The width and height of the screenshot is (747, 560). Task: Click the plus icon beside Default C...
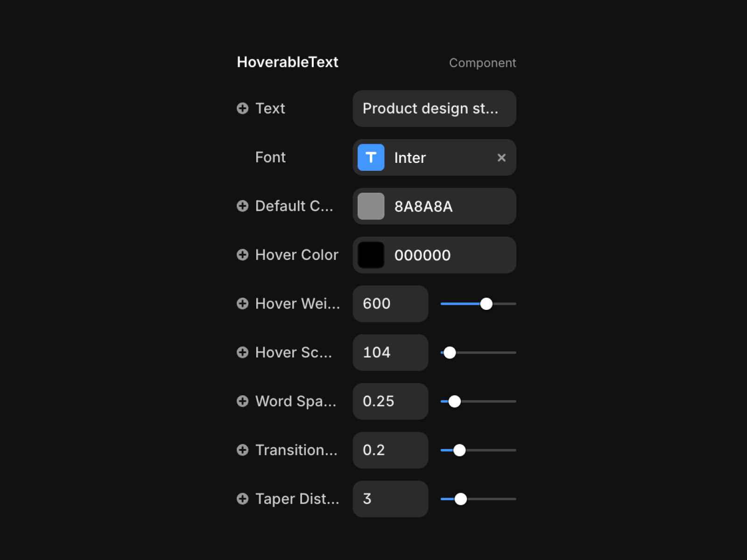(242, 206)
